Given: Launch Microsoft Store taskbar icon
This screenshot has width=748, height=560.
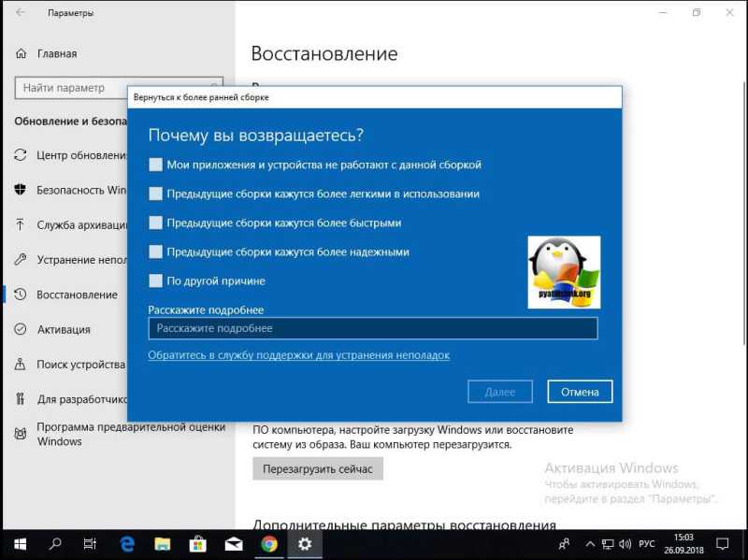Looking at the screenshot, I should [x=197, y=544].
